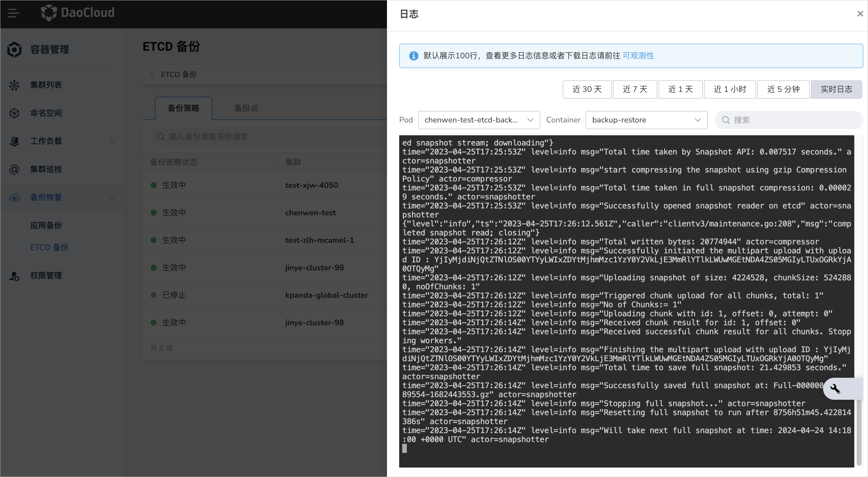Select the 近 1 小时 time range
The image size is (868, 477).
[730, 89]
